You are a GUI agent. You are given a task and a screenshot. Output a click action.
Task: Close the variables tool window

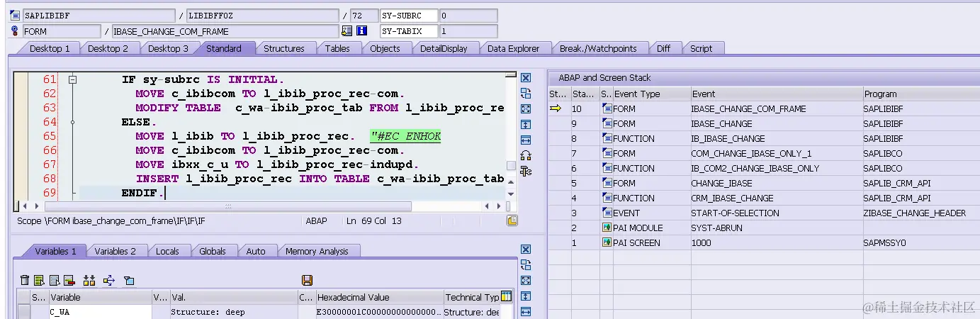click(x=526, y=250)
